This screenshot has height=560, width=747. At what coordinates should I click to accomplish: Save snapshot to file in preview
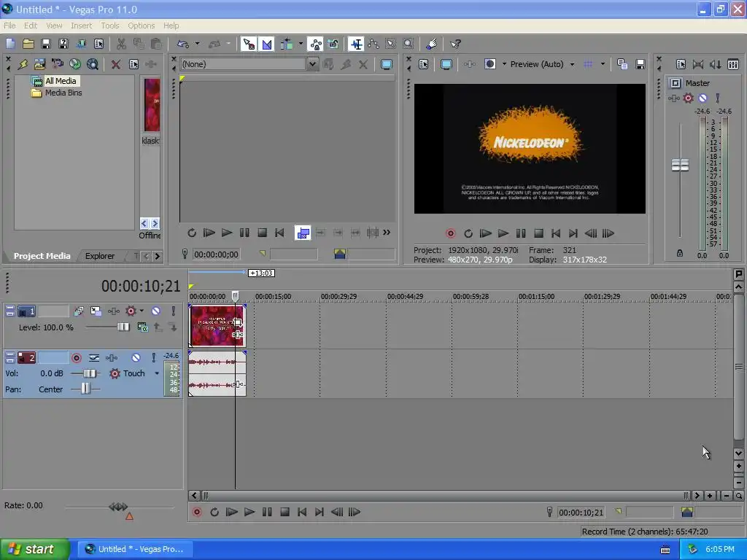[640, 64]
